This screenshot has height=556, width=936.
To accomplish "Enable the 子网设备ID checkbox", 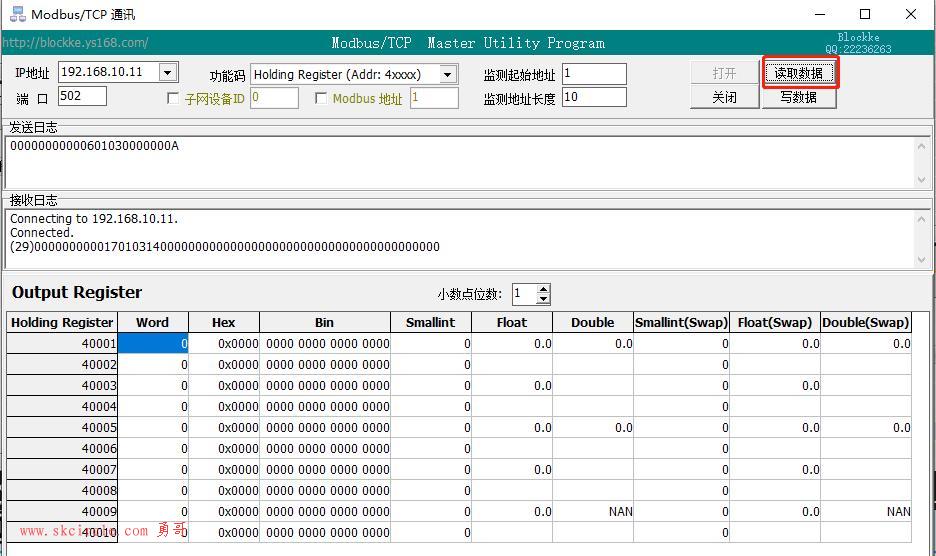I will (173, 99).
